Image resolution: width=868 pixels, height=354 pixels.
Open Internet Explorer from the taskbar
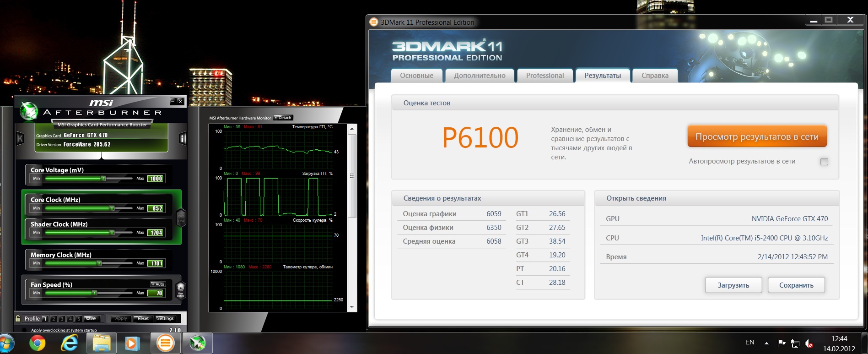point(70,343)
